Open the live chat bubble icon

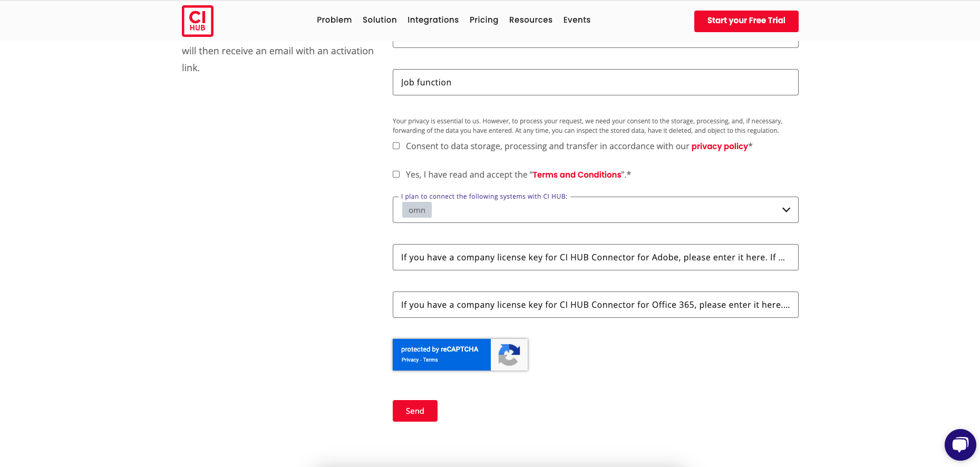coord(960,445)
